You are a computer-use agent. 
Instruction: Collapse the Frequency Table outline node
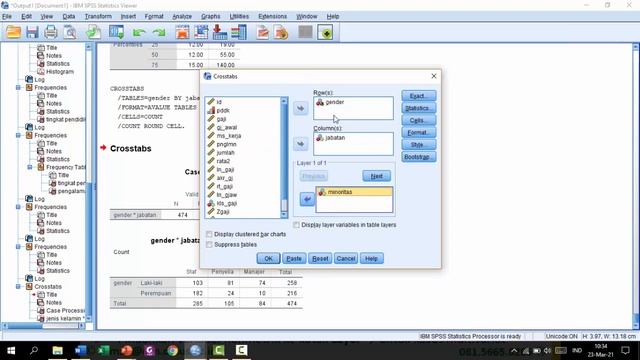coord(30,167)
